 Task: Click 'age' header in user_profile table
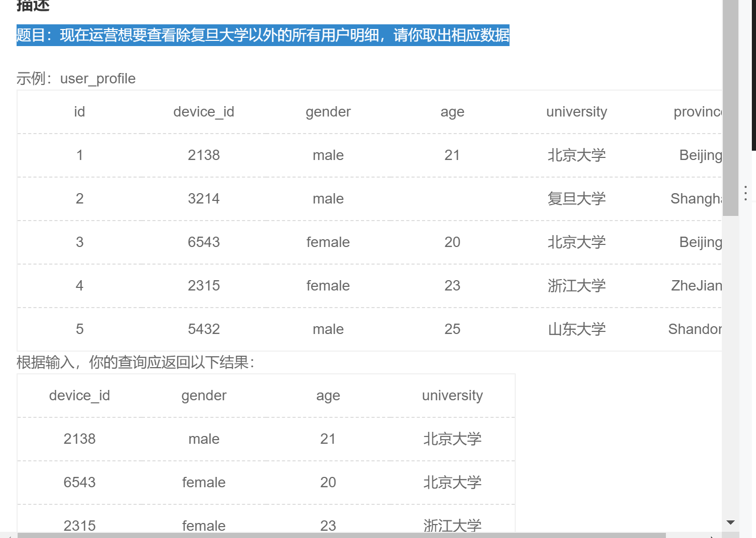(452, 112)
